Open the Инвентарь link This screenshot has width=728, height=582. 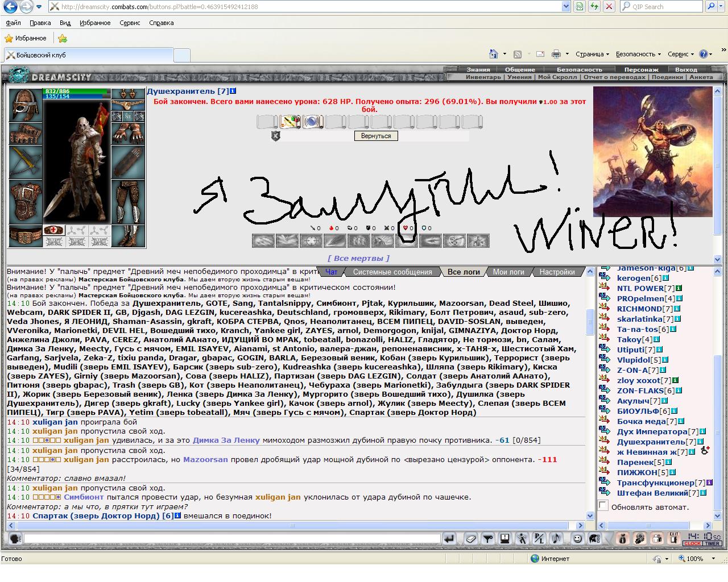pos(483,77)
